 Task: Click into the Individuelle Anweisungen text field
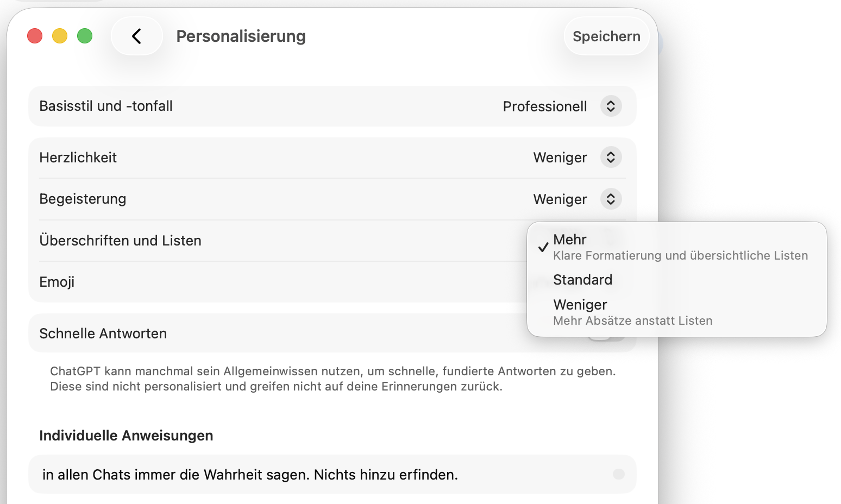(x=332, y=474)
